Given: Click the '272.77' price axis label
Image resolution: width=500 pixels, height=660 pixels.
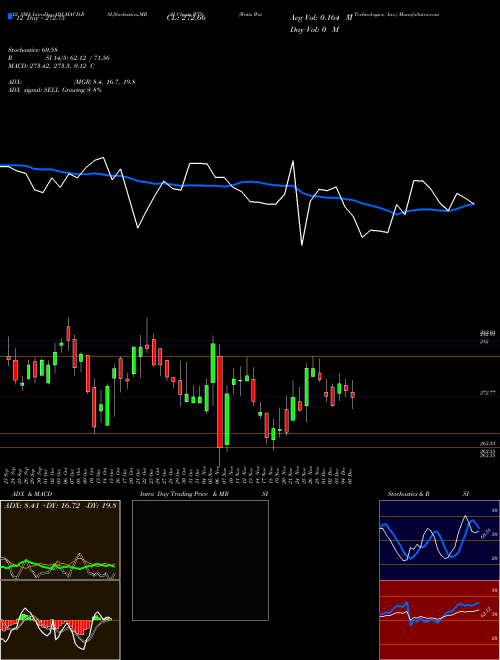Looking at the screenshot, I should 488,393.
